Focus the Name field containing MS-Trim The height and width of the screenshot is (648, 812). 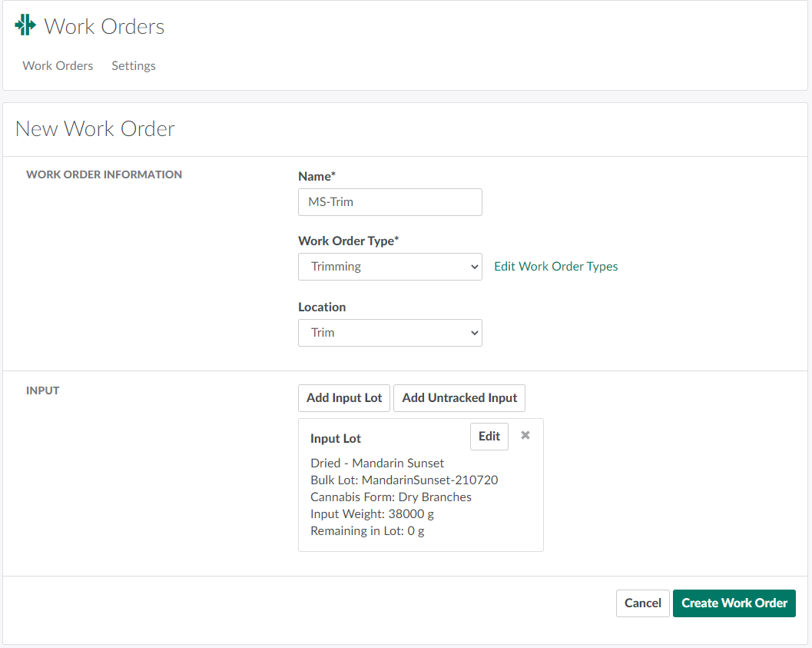[389, 202]
